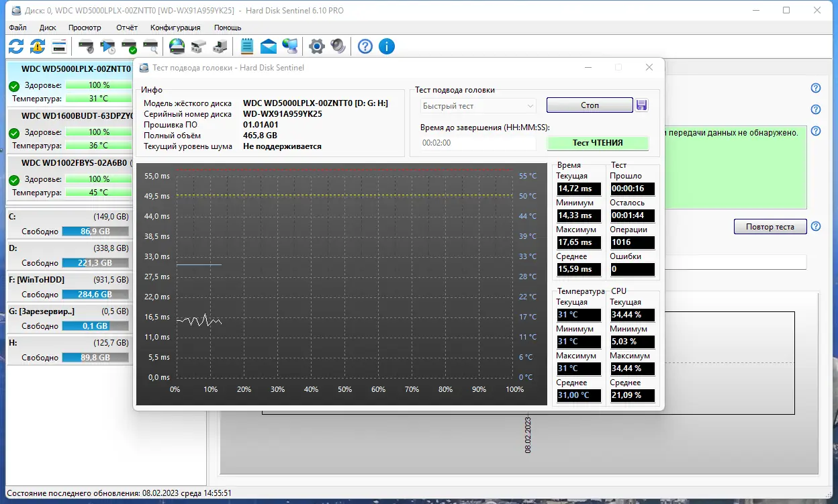The image size is (838, 504).
Task: Click the 34,44 % current CPU value
Action: pyautogui.click(x=632, y=315)
